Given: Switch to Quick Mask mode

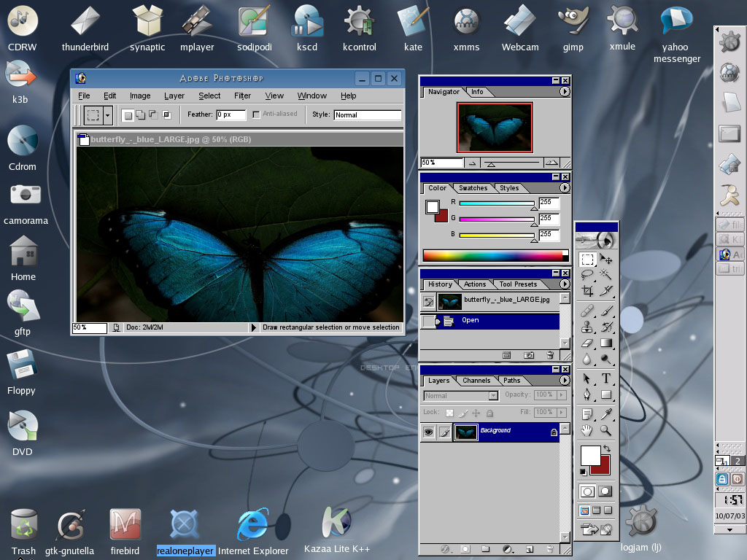Looking at the screenshot, I should (605, 491).
